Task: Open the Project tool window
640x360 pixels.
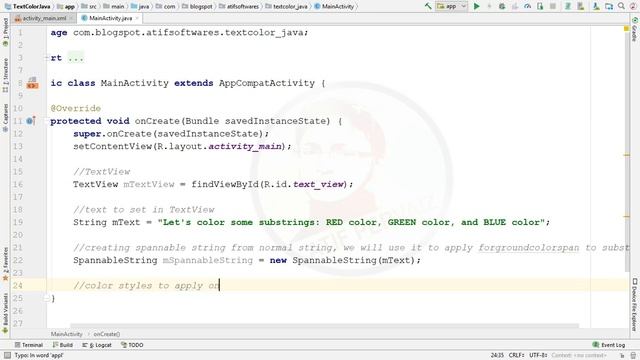Action: [5, 32]
